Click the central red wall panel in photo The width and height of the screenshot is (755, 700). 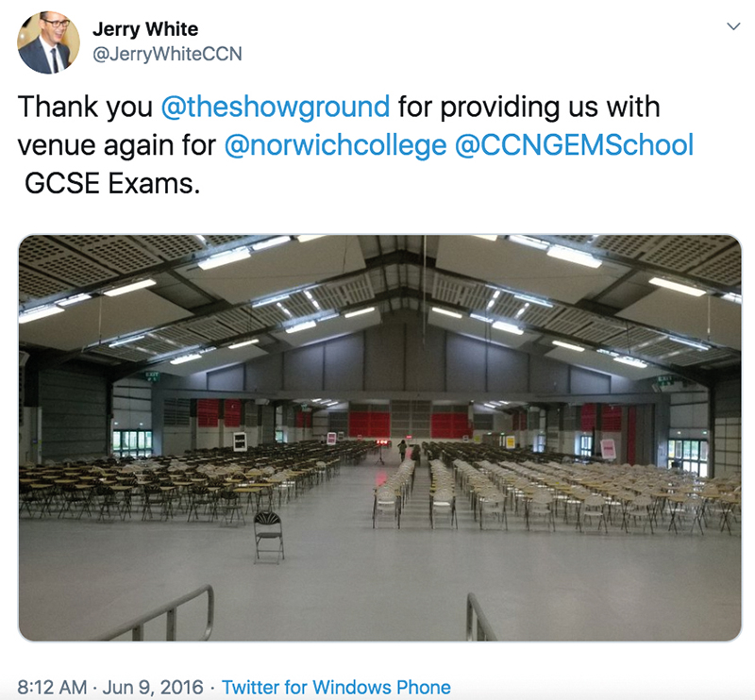tap(369, 425)
